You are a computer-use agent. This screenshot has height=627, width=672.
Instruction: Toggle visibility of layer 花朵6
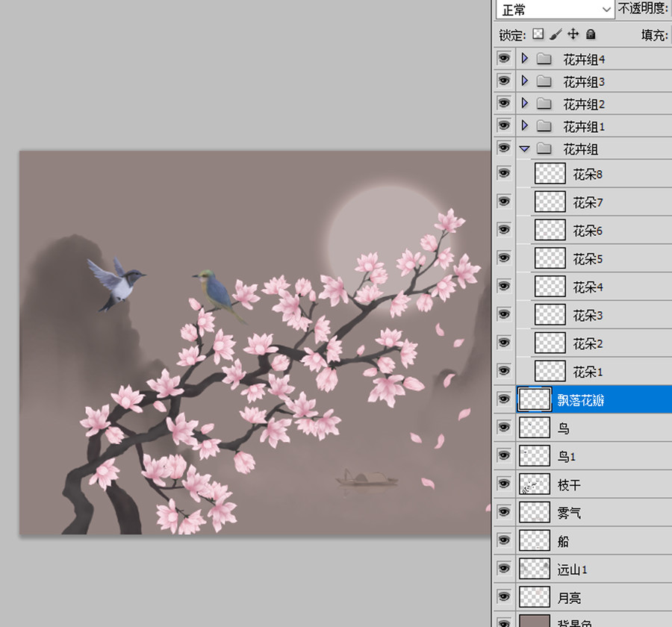[504, 230]
